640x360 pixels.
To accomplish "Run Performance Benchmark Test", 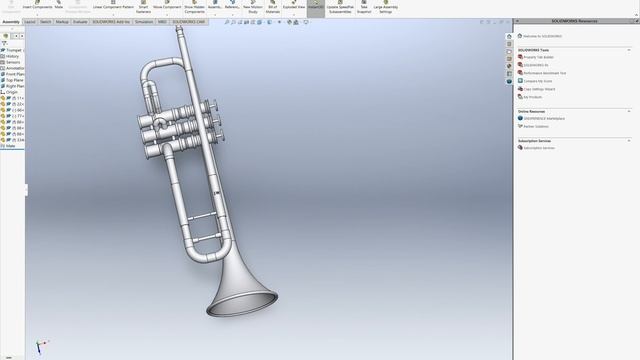I will (x=544, y=73).
